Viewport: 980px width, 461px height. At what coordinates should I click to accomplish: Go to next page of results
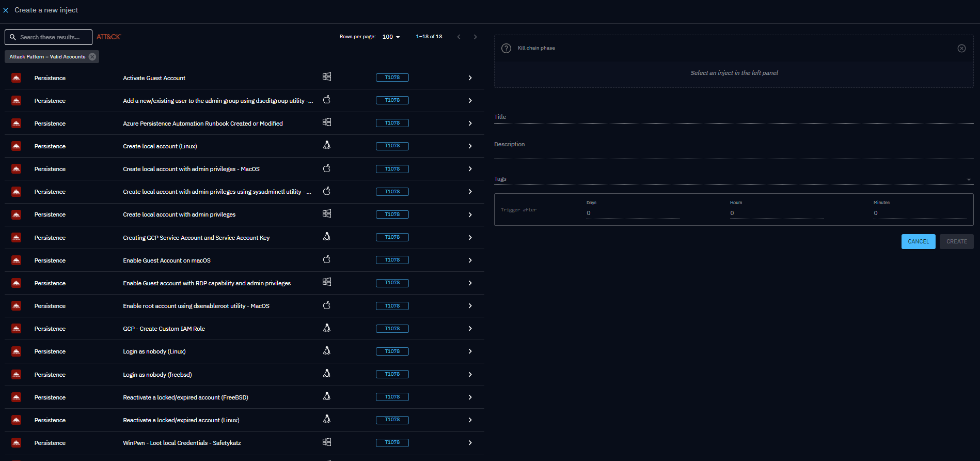[475, 37]
